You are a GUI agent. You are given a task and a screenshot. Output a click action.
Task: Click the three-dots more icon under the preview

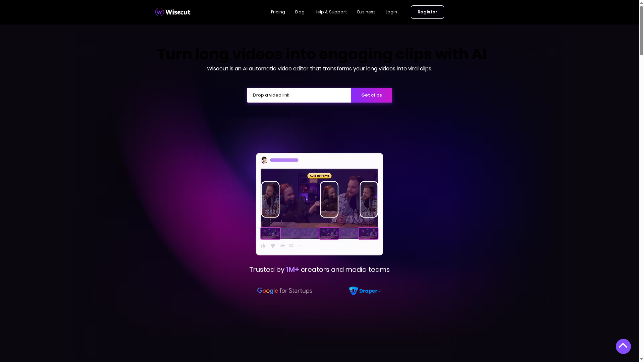coord(300,246)
